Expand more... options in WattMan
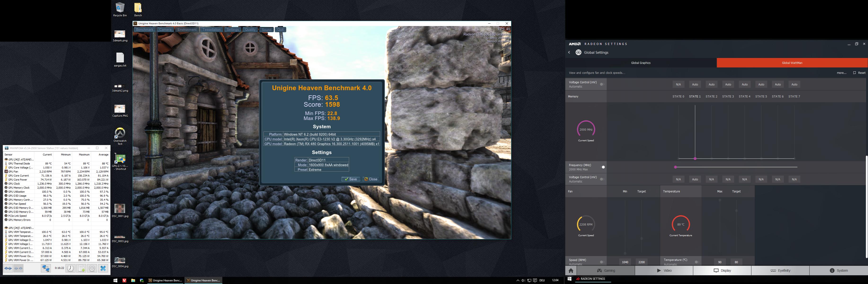This screenshot has height=284, width=868. [841, 73]
